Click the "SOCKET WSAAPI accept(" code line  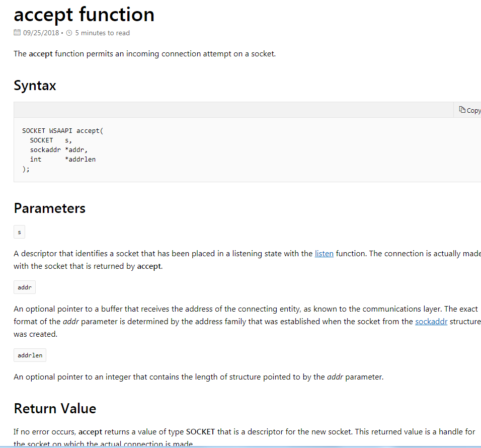click(x=62, y=131)
